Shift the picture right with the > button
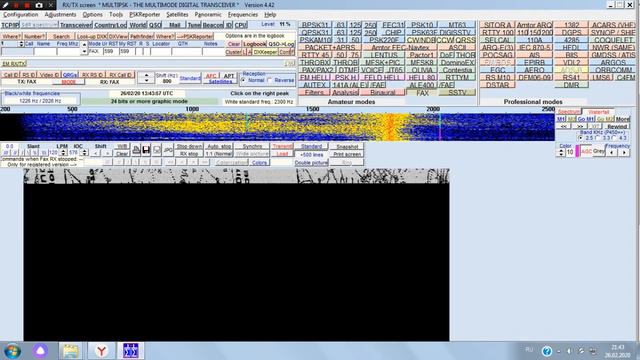Image resolution: width=640 pixels, height=360 pixels. click(x=107, y=153)
